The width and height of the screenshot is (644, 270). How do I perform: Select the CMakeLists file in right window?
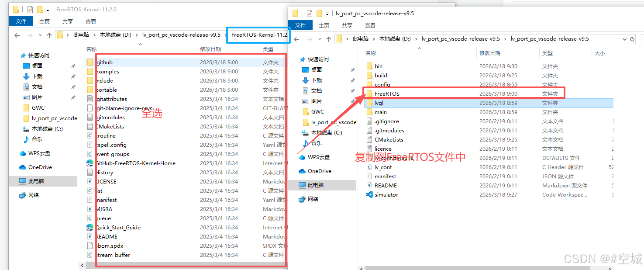coord(389,140)
